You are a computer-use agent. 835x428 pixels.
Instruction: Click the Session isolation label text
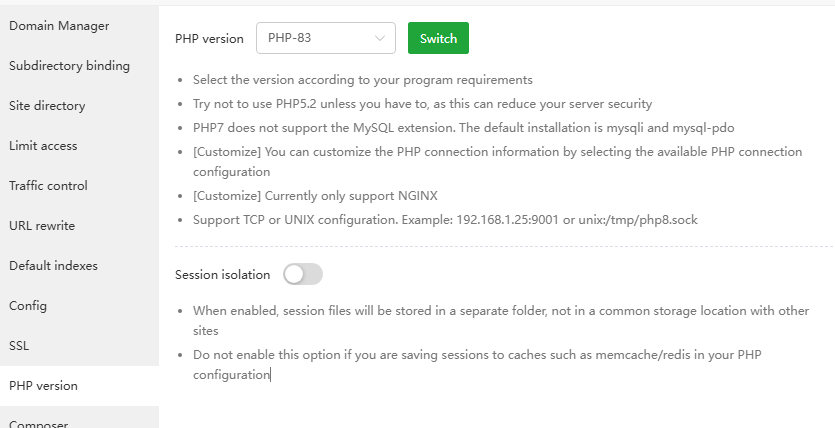click(222, 274)
